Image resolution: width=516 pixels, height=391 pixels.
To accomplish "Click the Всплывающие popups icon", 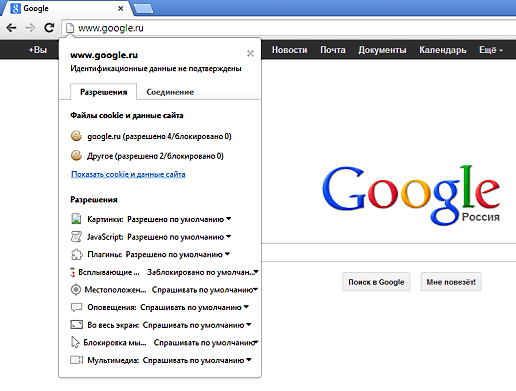I will tap(72, 272).
